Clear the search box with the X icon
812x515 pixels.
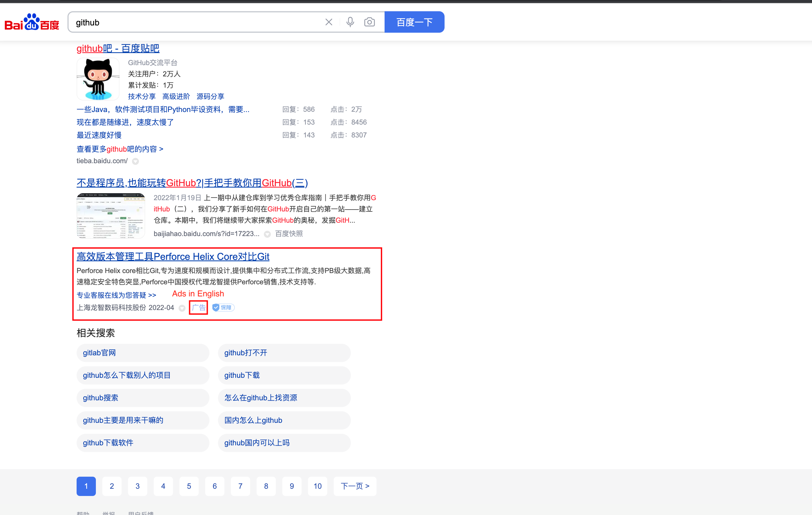tap(328, 22)
